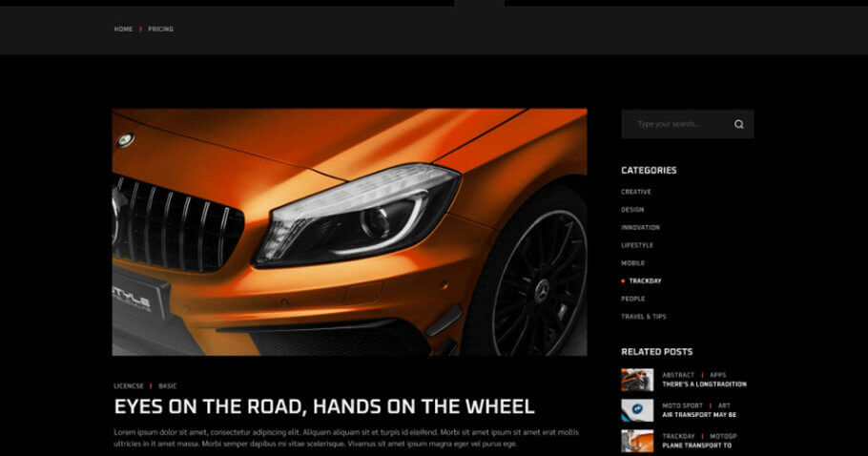868x456 pixels.
Task: Select the active Trackday category
Action: tap(645, 281)
